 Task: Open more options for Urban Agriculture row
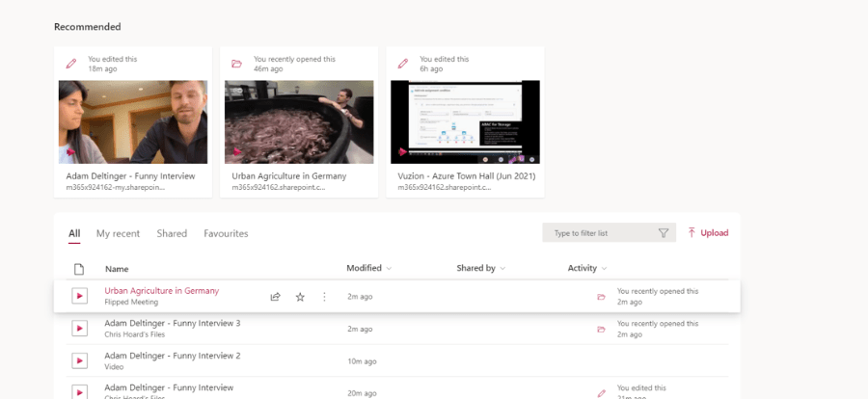pyautogui.click(x=324, y=297)
